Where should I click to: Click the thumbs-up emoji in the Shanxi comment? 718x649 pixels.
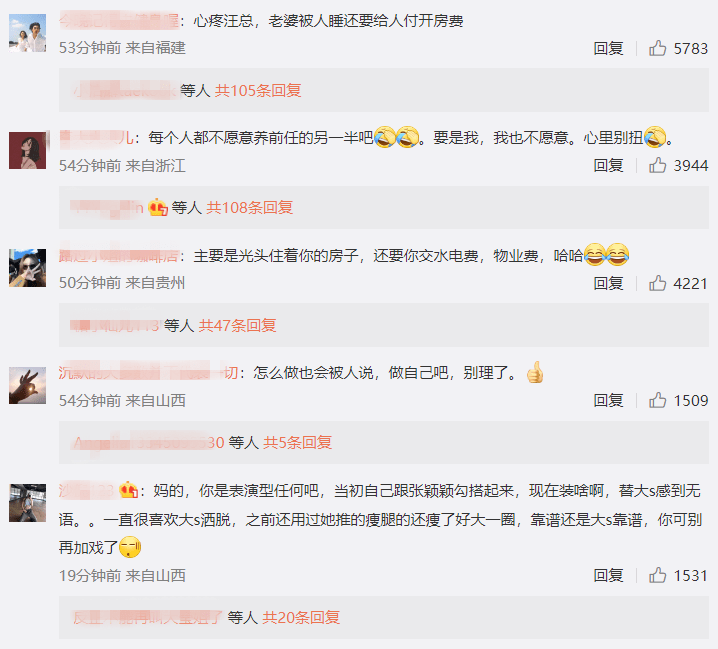pyautogui.click(x=534, y=372)
